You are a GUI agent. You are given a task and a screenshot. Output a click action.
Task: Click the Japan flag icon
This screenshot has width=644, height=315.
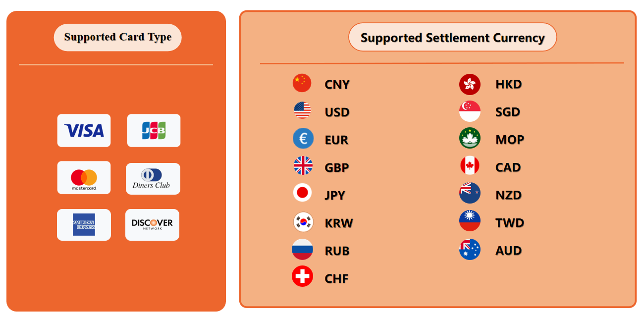pos(302,192)
